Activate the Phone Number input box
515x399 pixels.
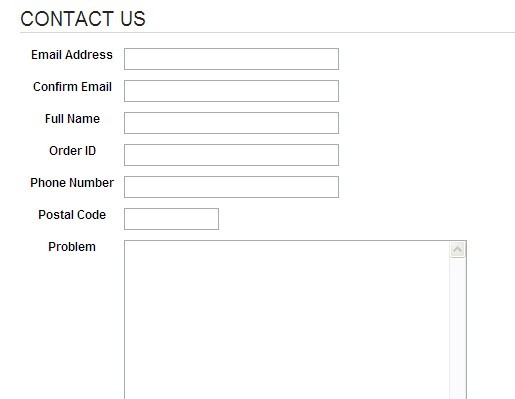[231, 187]
